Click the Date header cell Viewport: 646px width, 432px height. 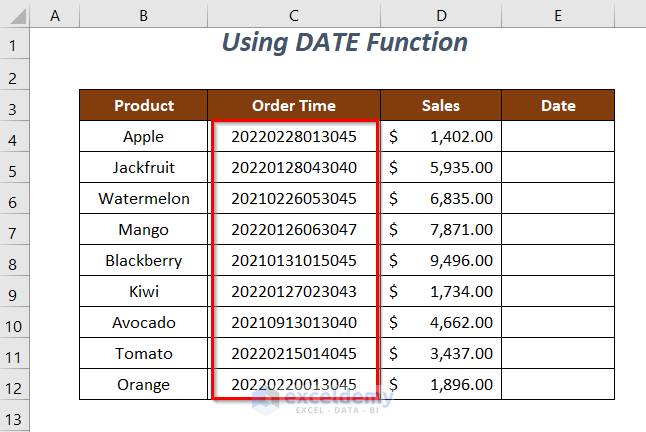click(x=557, y=105)
